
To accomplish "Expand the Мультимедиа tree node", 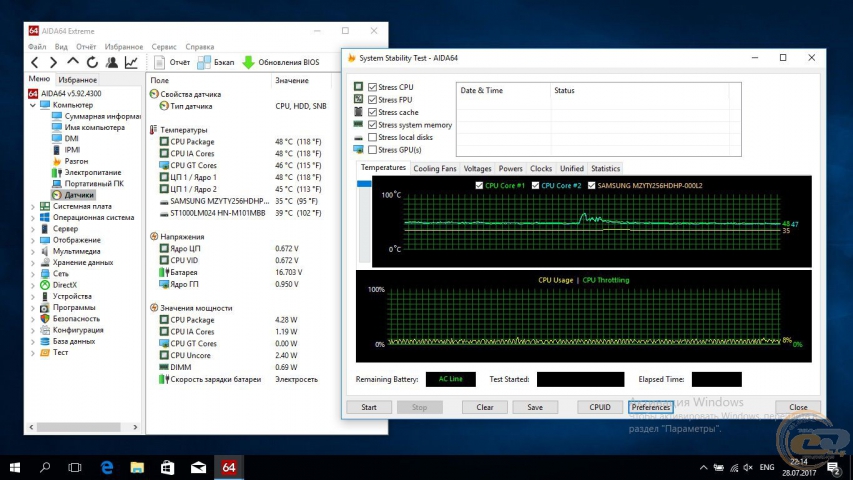I will point(33,251).
